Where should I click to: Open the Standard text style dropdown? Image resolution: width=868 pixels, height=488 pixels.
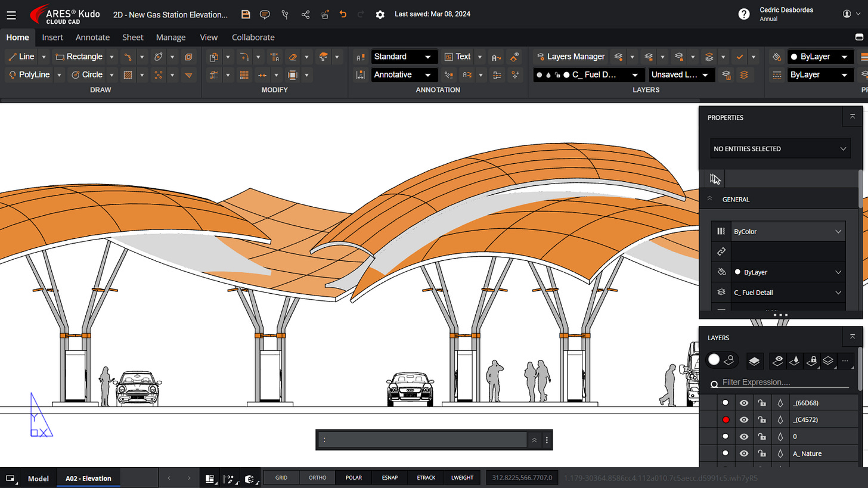coord(404,57)
